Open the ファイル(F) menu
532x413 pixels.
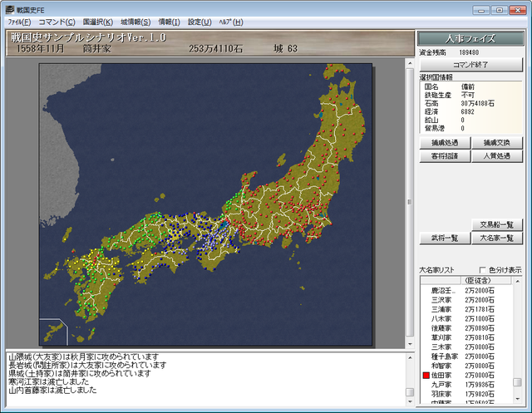pyautogui.click(x=19, y=22)
